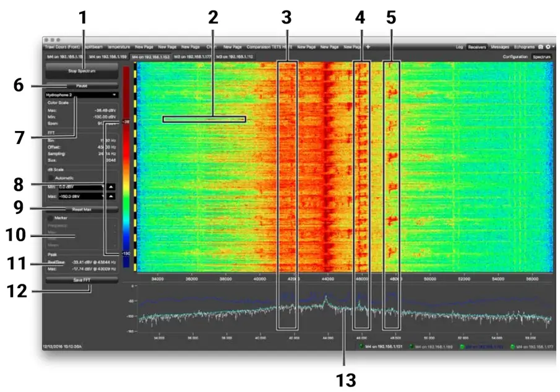Open the Temperature page tab
Viewport: 560px width, 392px height.
119,47
